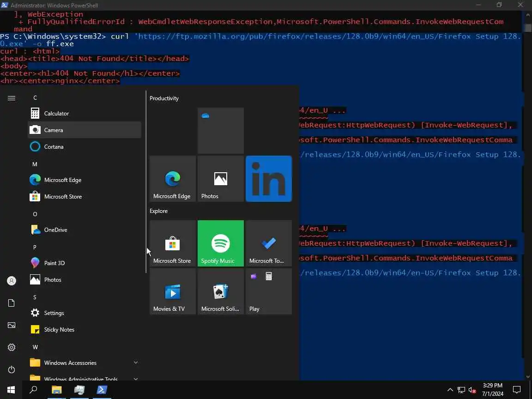Click the Explore group header
Image resolution: width=532 pixels, height=399 pixels.
coord(159,211)
